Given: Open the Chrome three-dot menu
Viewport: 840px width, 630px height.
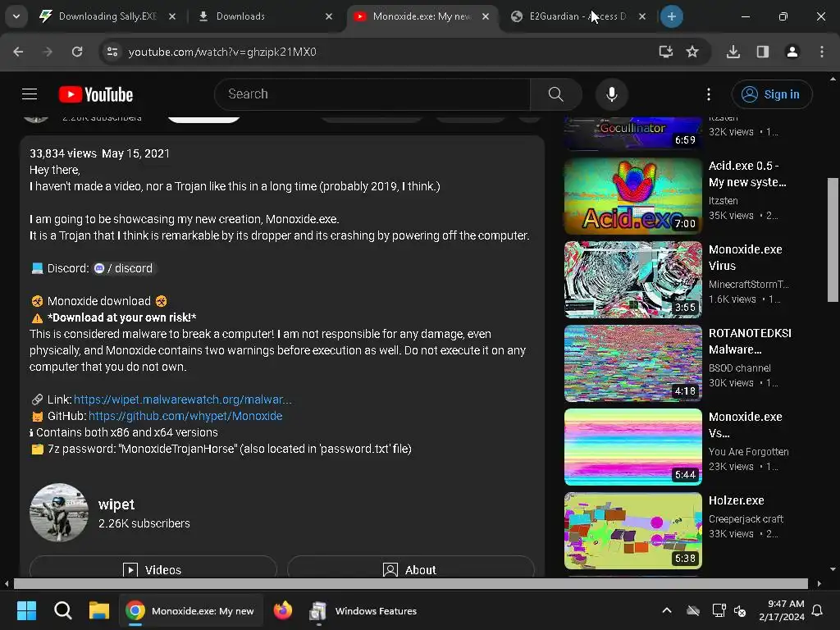Looking at the screenshot, I should [x=822, y=52].
